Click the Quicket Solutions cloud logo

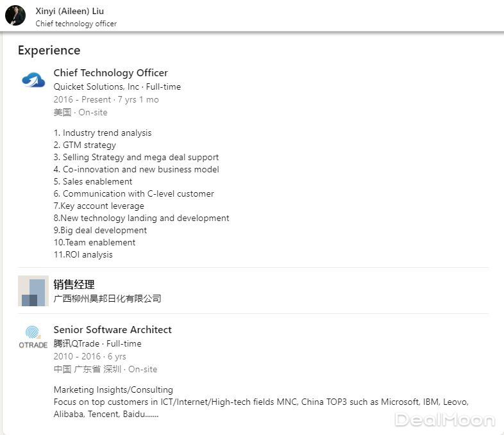[x=33, y=80]
